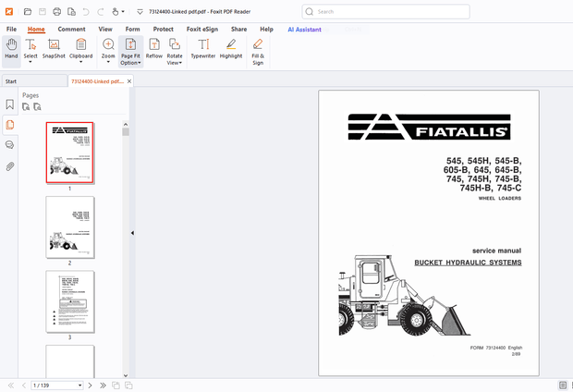The width and height of the screenshot is (573, 392).
Task: Click the Save icon in quick access
Action: point(43,12)
